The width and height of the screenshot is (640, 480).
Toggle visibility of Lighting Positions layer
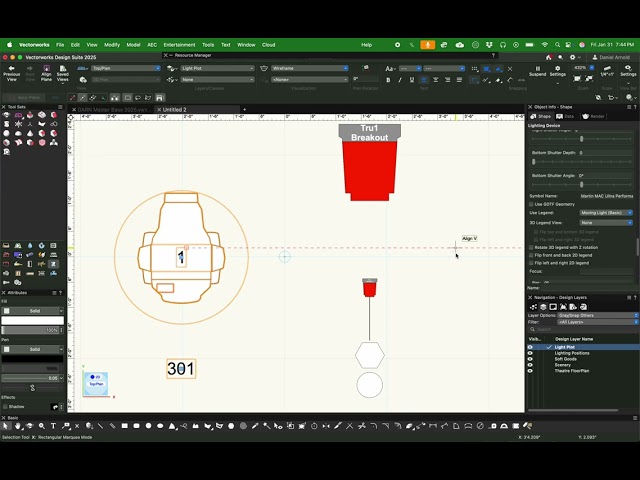tap(530, 353)
